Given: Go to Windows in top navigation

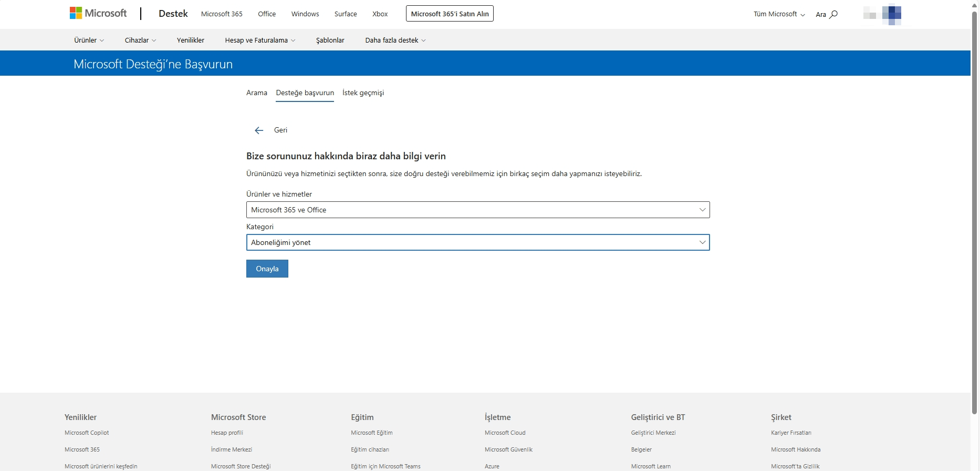Looking at the screenshot, I should click(x=305, y=14).
